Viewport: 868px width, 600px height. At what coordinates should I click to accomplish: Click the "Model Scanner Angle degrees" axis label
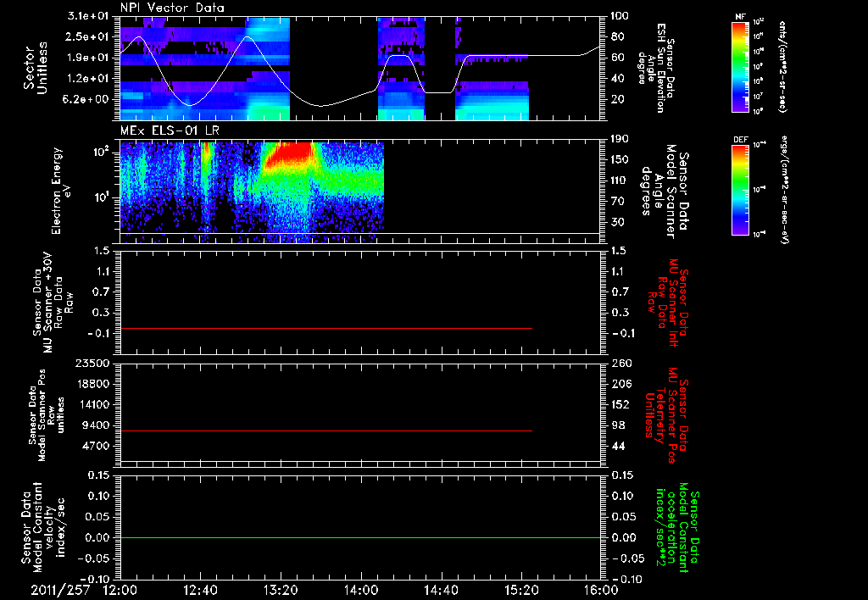tap(665, 192)
